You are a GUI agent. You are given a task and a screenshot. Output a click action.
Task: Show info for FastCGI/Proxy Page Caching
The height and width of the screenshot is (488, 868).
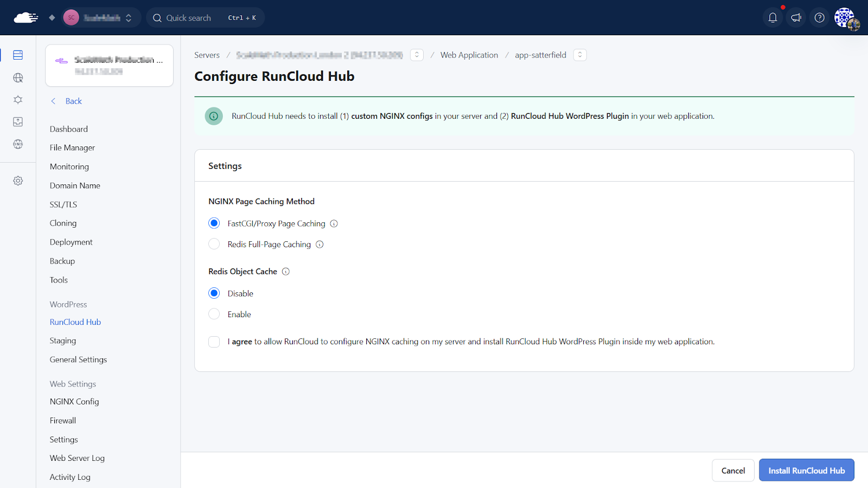[334, 223]
